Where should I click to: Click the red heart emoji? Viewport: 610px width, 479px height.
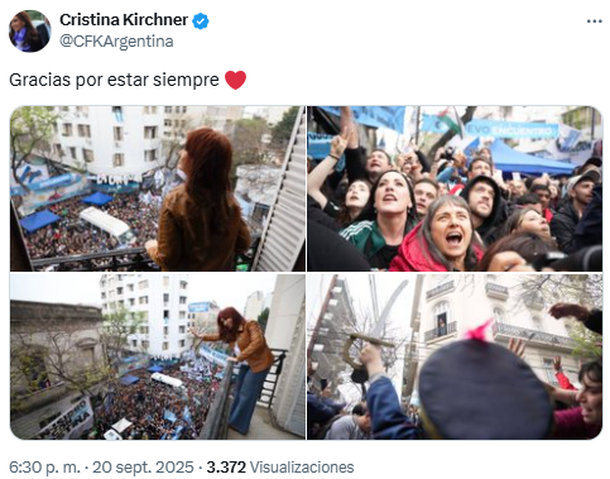tap(235, 80)
